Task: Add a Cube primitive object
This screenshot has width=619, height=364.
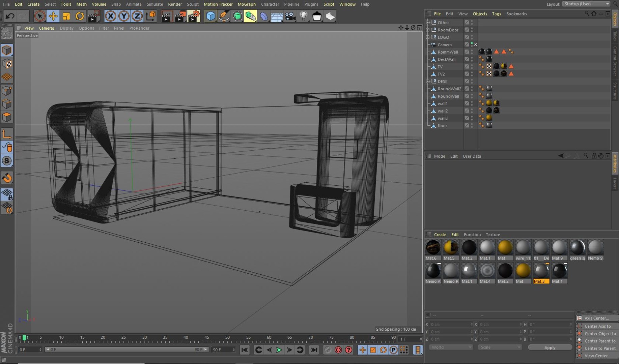Action: click(210, 16)
